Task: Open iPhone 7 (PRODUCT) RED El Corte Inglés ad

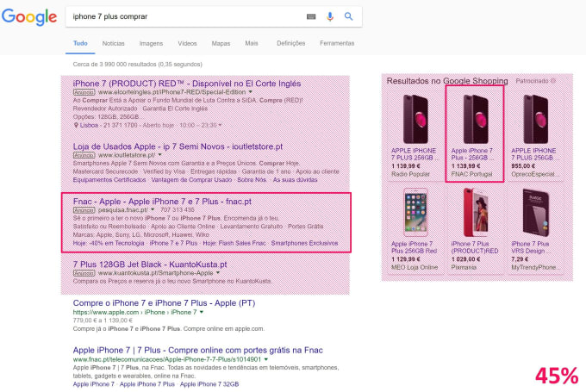Action: tap(187, 84)
